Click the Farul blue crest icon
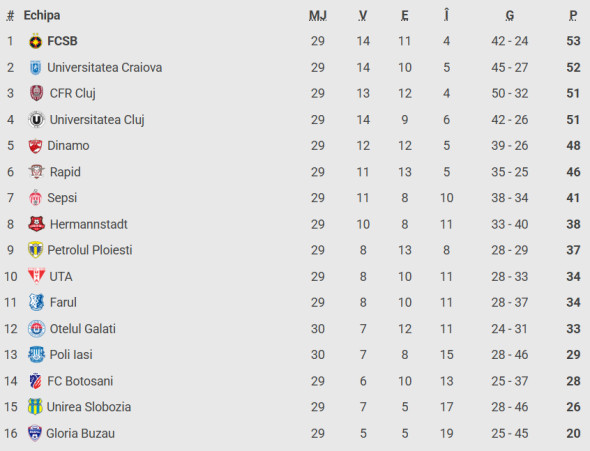 coord(36,302)
